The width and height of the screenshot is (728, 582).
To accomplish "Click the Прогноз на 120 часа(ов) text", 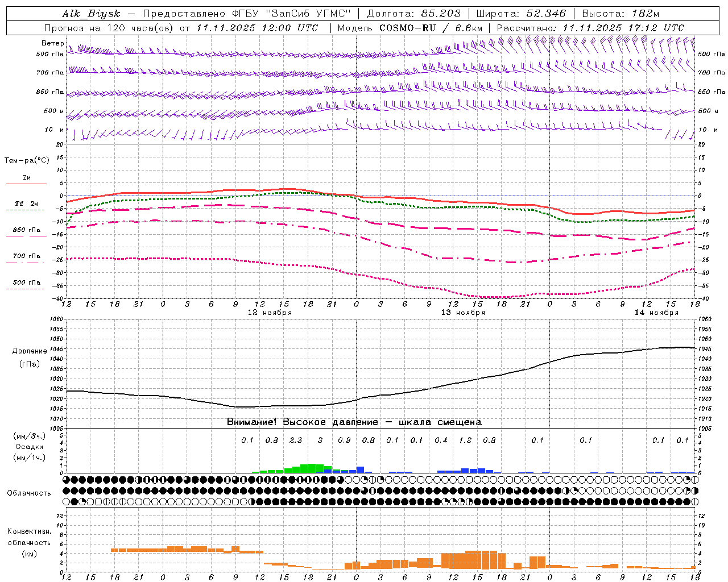I will (x=109, y=28).
